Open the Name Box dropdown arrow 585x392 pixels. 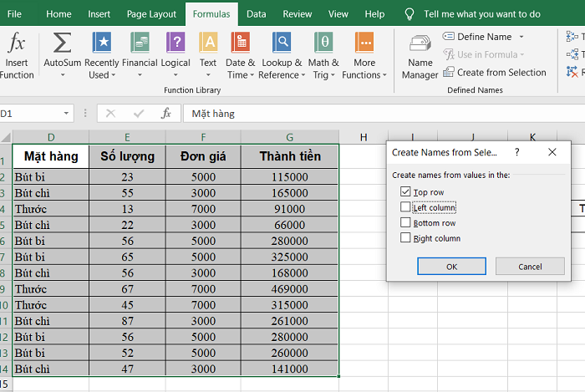(x=66, y=113)
